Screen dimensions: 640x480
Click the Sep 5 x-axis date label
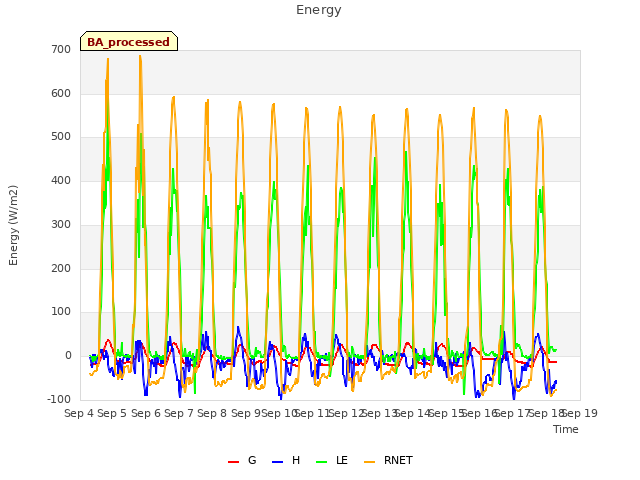(112, 413)
